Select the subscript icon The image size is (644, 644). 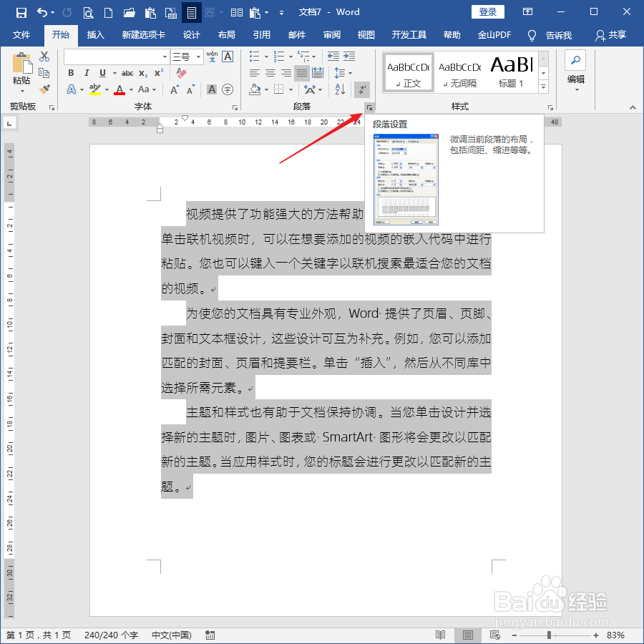144,72
